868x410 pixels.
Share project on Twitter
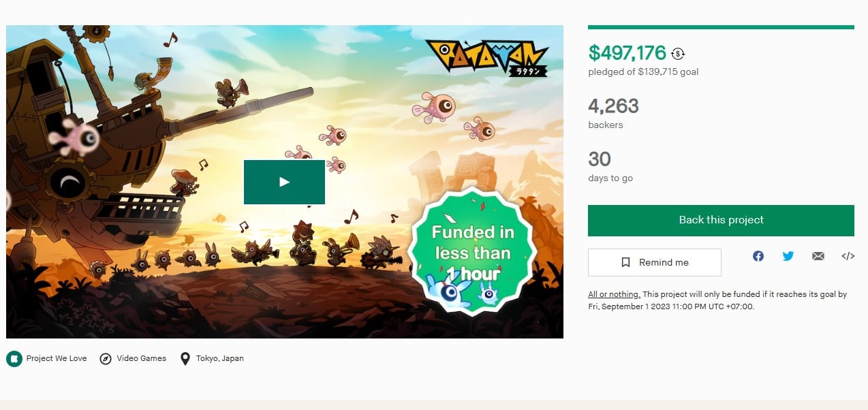[x=788, y=256]
